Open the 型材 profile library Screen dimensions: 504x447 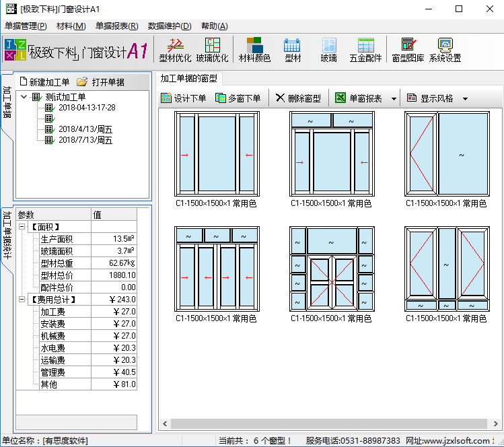coord(293,50)
